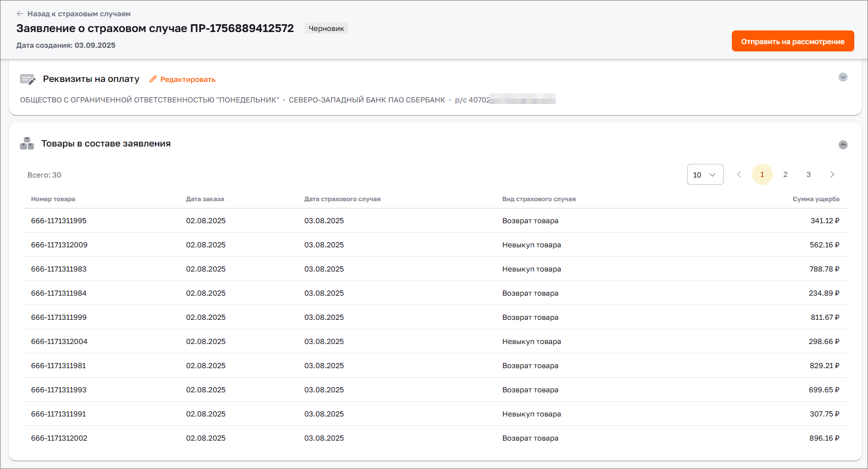The width and height of the screenshot is (868, 469).
Task: Select item number 666-1171312002 in the table
Action: (x=59, y=438)
